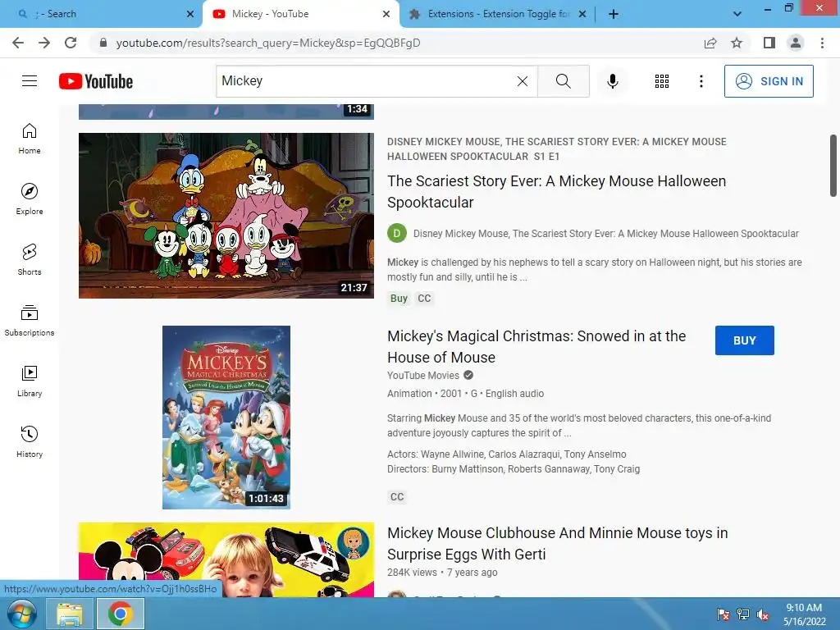Open History in the sidebar
Screen dimensions: 840x630
30,441
